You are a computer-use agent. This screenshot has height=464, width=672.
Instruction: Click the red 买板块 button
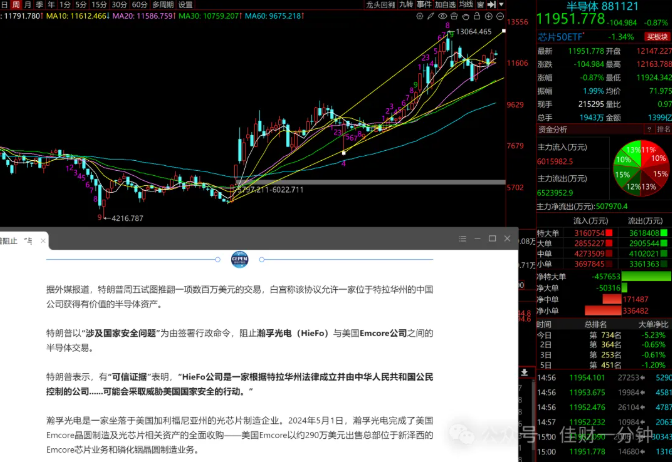click(657, 37)
